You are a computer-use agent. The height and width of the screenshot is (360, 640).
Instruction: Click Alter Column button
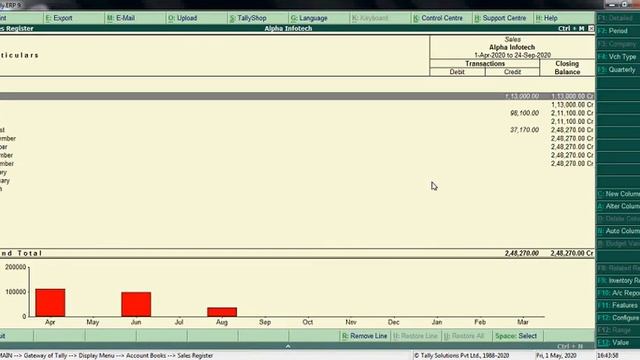click(618, 206)
